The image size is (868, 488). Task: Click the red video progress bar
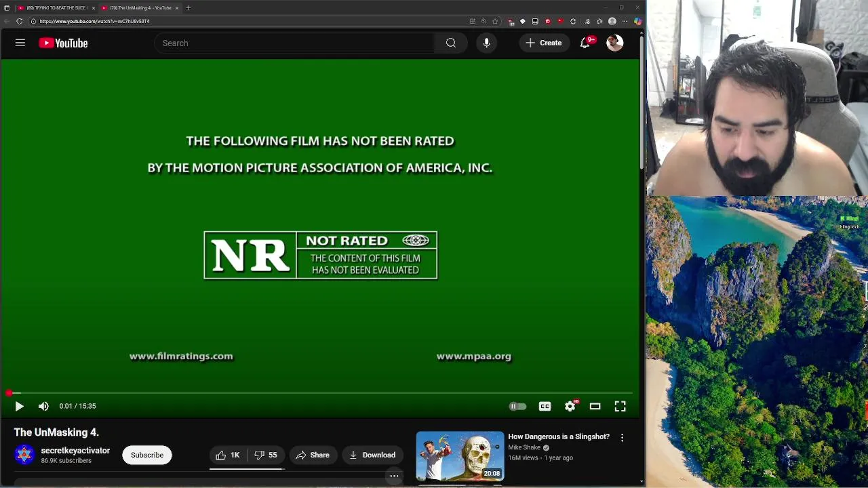click(x=320, y=392)
